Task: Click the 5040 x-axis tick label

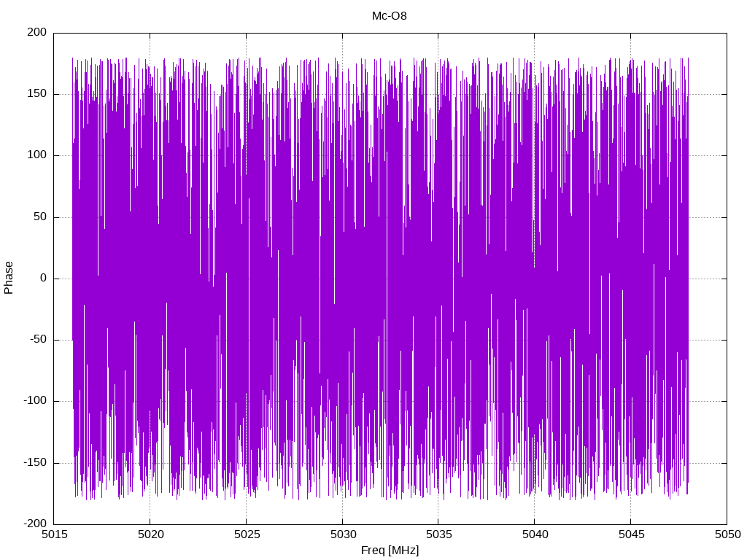Action: click(x=535, y=534)
